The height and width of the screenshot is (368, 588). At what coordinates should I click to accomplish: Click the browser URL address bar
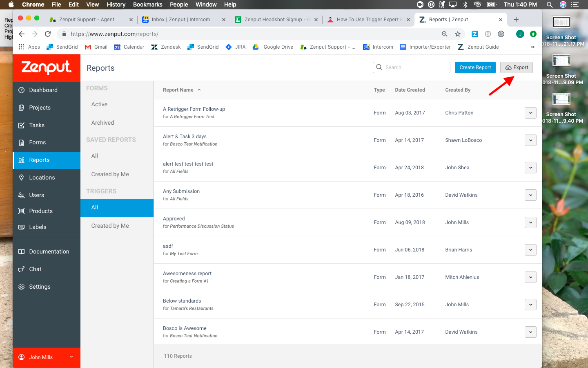point(253,34)
